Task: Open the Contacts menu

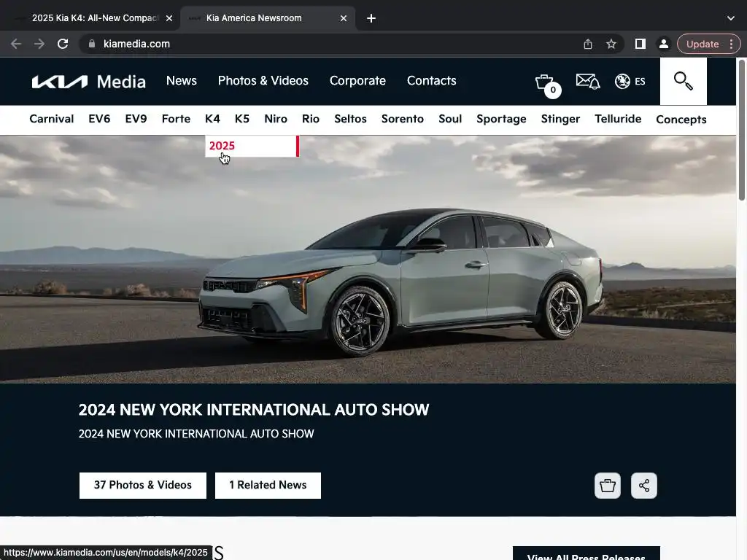Action: pyautogui.click(x=432, y=81)
